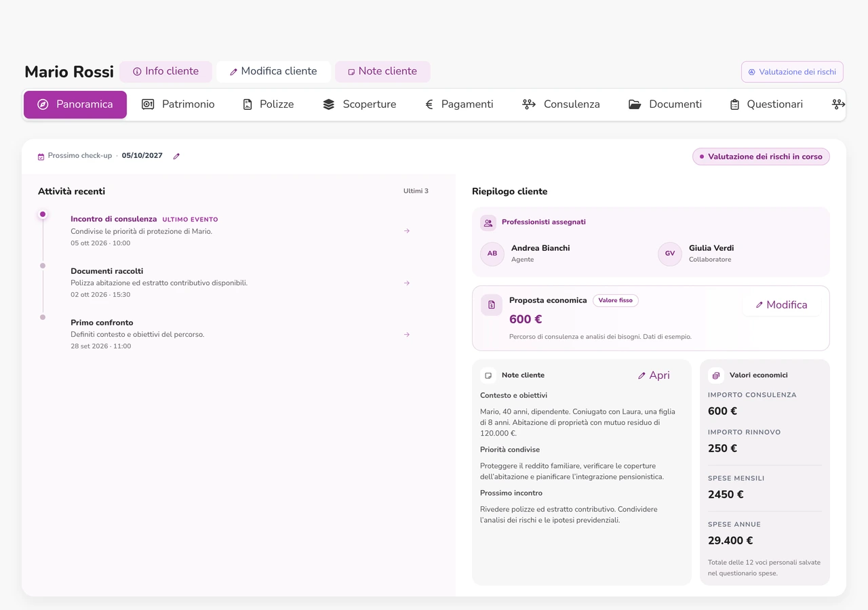Click the Valori economici coins icon

[x=716, y=375]
